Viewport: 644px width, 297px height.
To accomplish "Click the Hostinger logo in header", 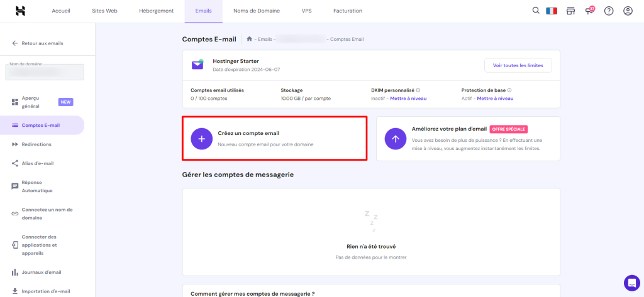I will pos(20,11).
